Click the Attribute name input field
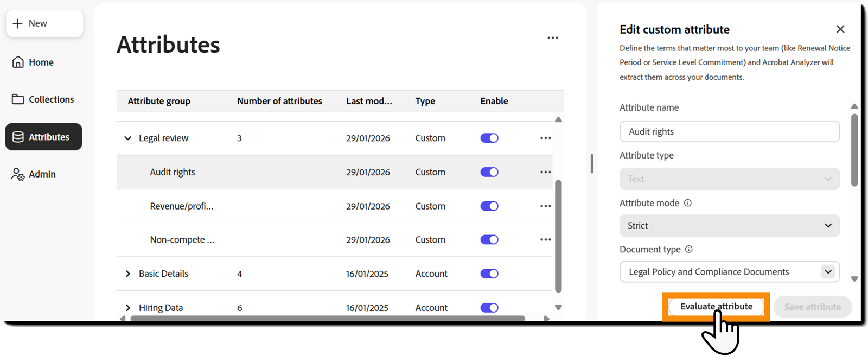868x355 pixels. pos(730,131)
